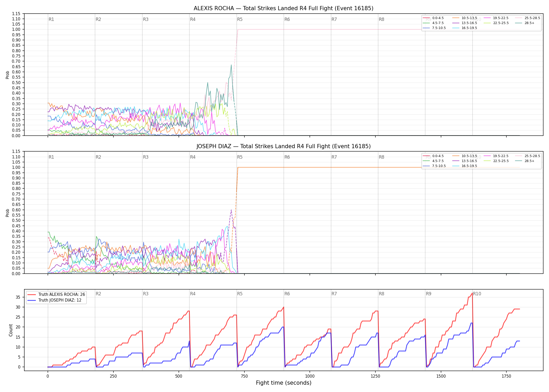Select the 16.5-19.5 entry in Rocha legend
The height and width of the screenshot is (392, 549).
(465, 28)
